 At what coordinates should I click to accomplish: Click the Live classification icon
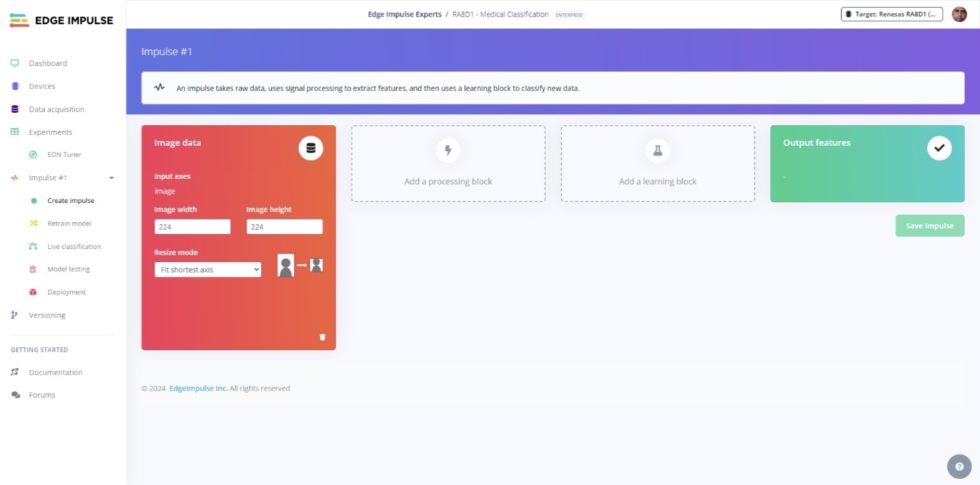click(x=33, y=246)
